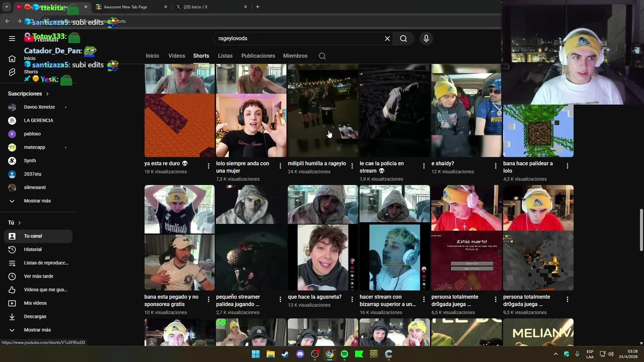Viewport: 644px width, 362px height.
Task: Open Spotify from the taskbar
Action: [x=344, y=354]
